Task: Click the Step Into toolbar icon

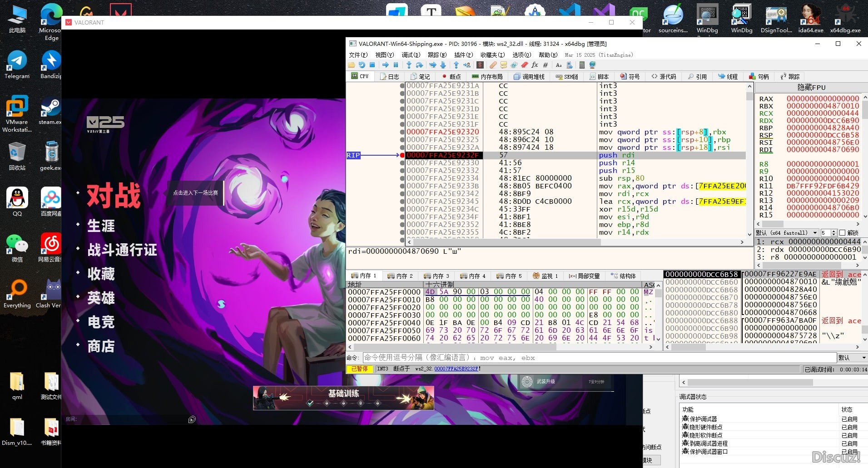Action: click(409, 65)
